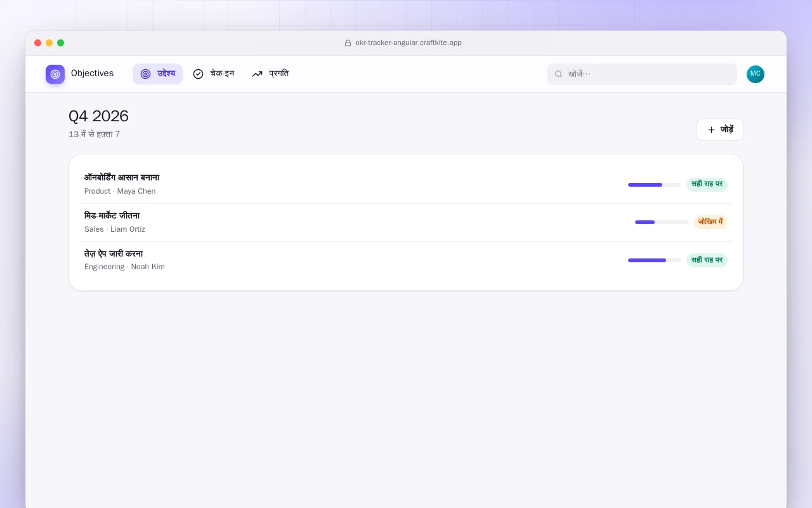
Task: Open the MC user avatar
Action: (x=756, y=74)
